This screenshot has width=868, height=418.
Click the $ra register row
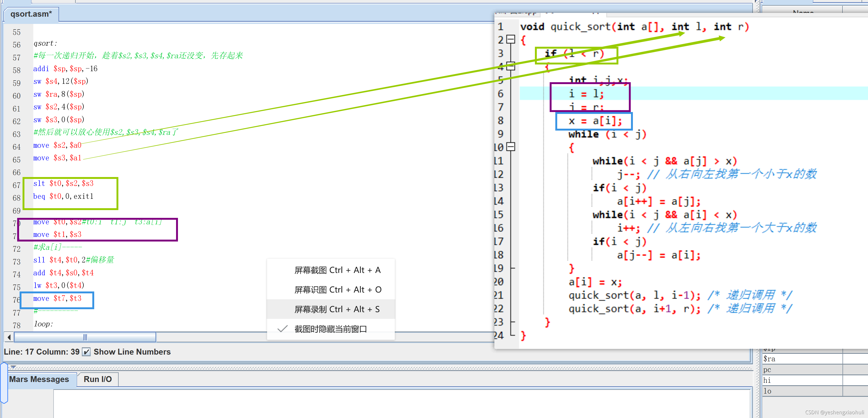tap(815, 359)
